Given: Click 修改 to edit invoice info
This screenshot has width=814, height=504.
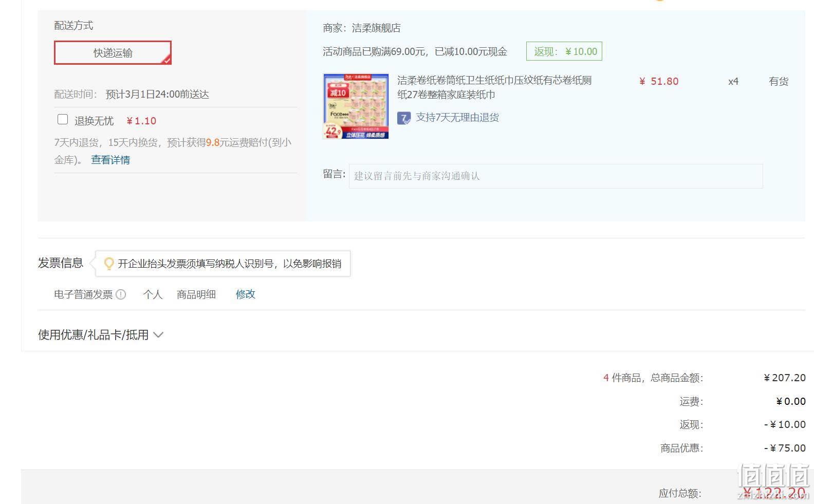Looking at the screenshot, I should coord(246,294).
